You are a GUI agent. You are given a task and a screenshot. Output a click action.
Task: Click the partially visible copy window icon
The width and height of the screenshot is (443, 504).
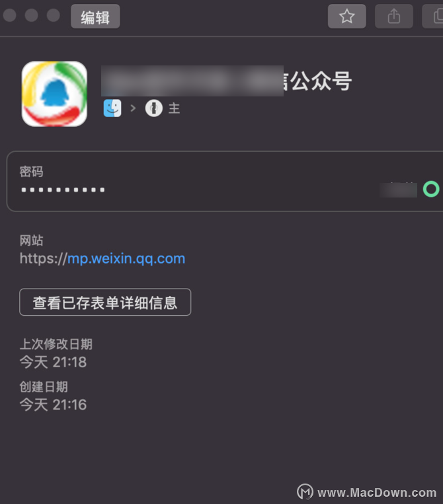(433, 17)
